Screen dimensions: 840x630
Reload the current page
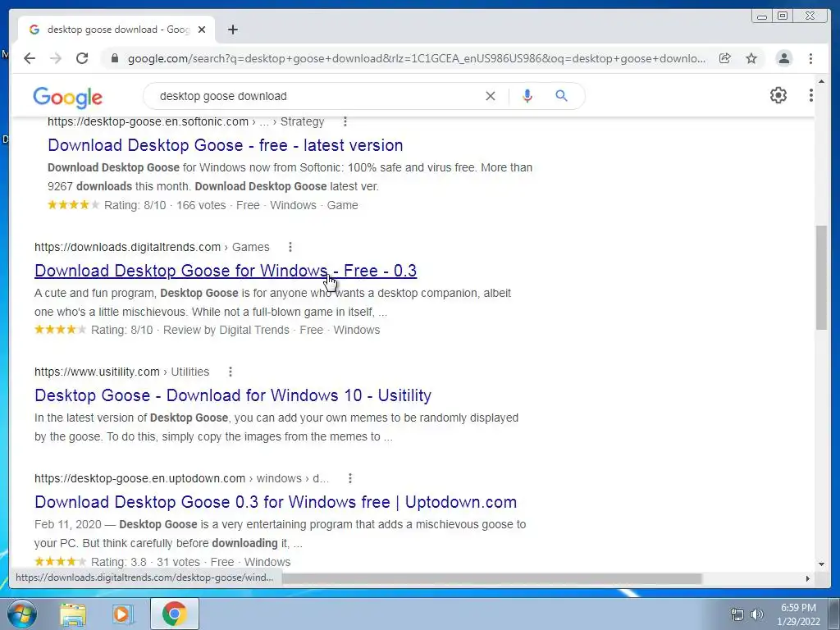82,58
